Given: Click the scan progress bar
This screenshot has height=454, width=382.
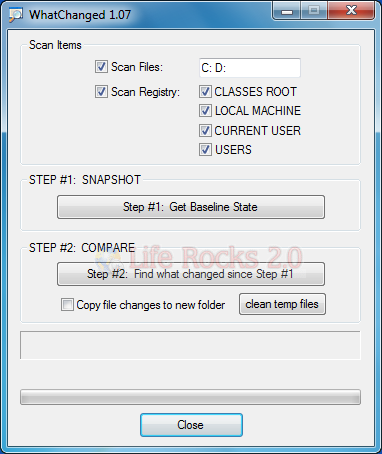Looking at the screenshot, I should coord(190,397).
